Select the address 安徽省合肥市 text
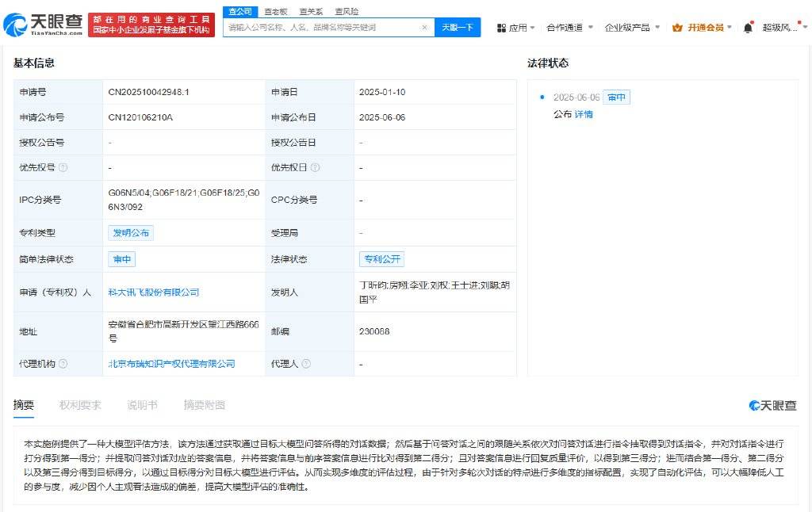Screen dimensions: 812x512 (x=183, y=331)
